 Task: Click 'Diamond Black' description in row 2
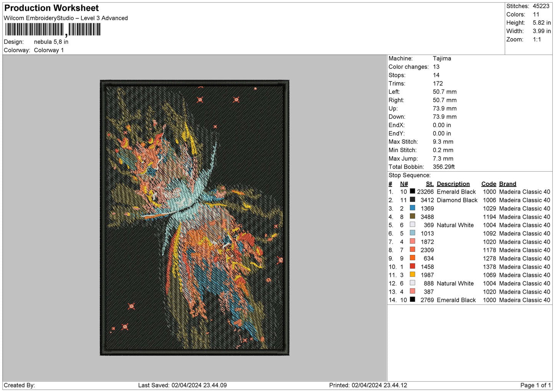pos(457,200)
